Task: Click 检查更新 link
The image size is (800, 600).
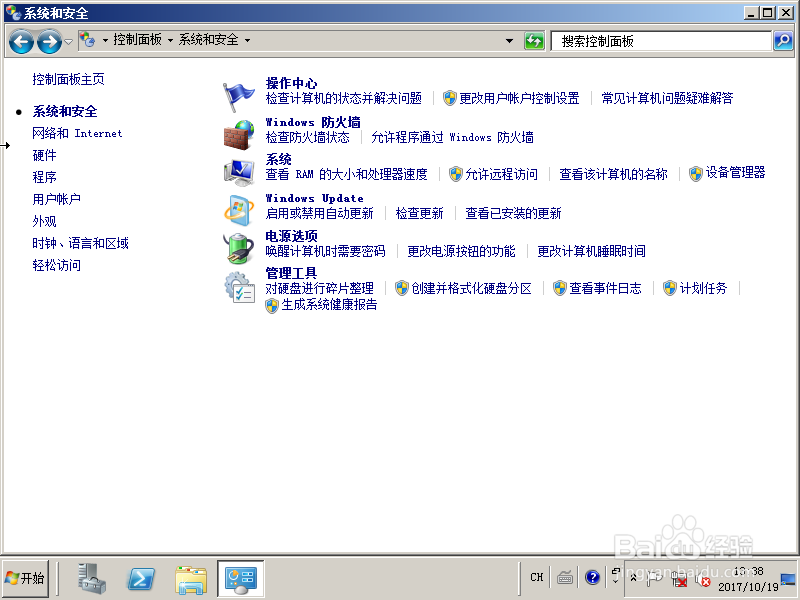Action: point(419,213)
